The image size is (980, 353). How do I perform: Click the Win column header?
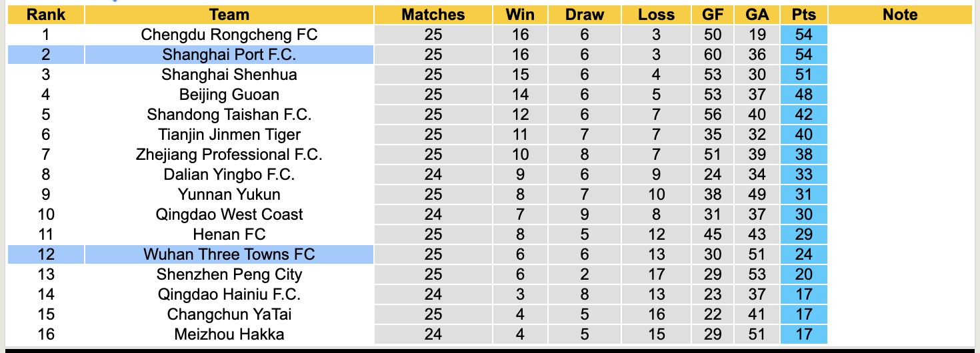point(519,15)
